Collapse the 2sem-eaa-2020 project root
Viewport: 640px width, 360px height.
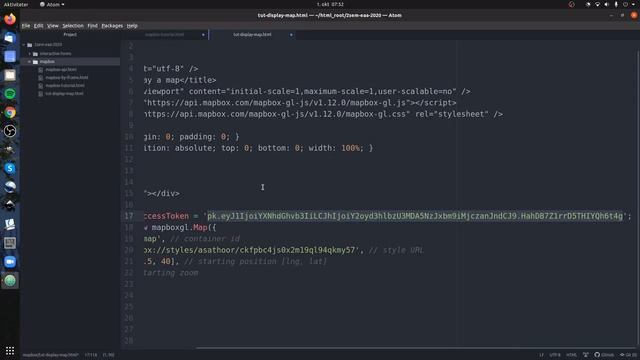(24, 45)
